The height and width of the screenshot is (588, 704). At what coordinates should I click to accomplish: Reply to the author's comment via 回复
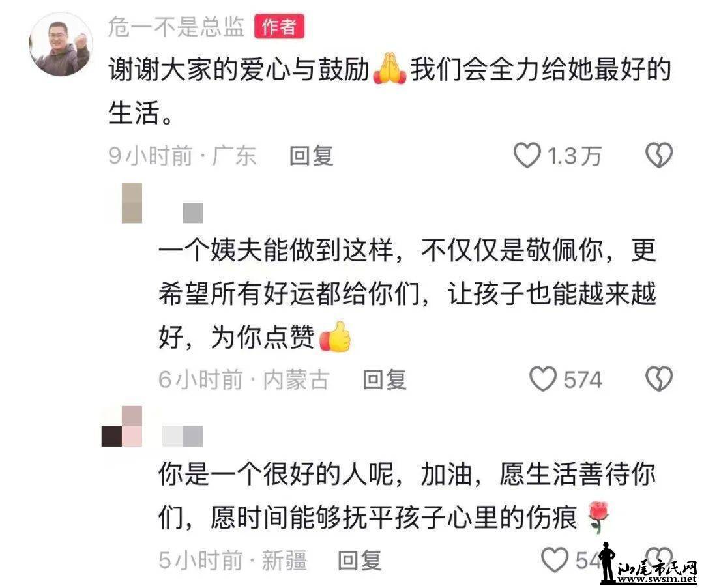pos(311,156)
